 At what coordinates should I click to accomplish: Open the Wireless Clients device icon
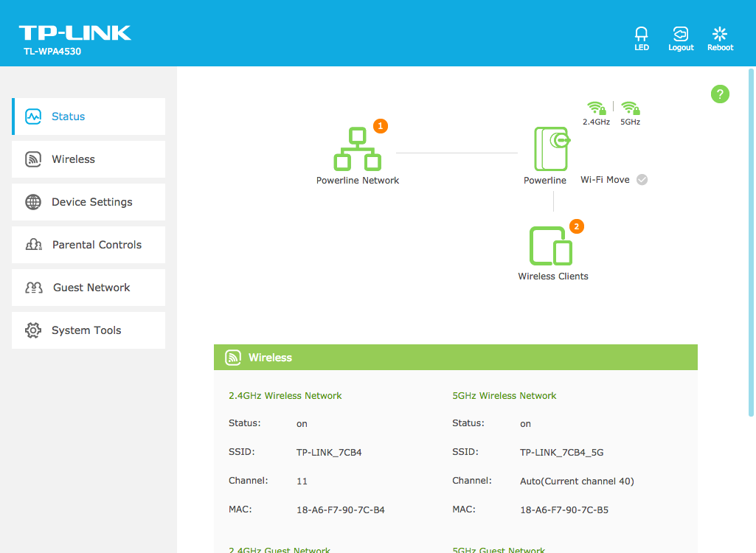(x=551, y=246)
